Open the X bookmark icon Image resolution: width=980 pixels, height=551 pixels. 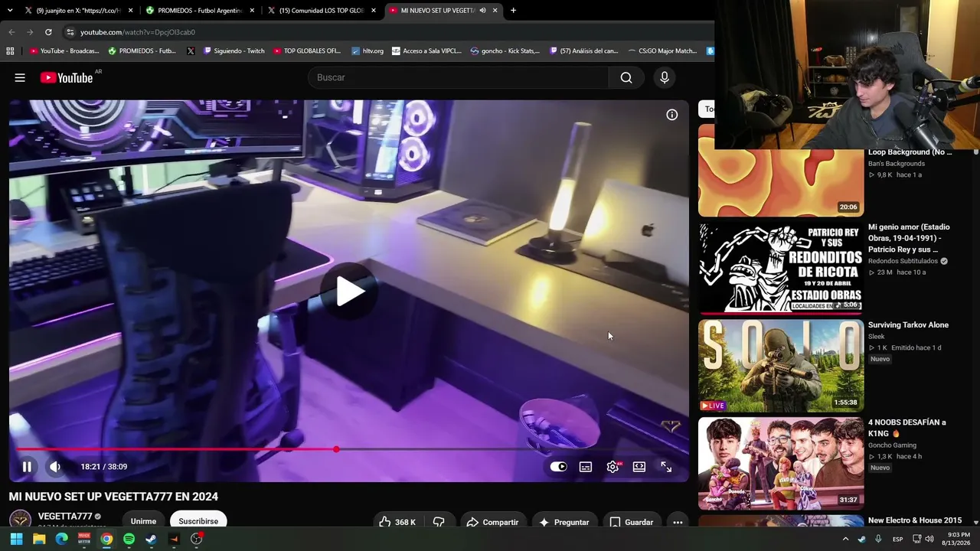pos(191,51)
